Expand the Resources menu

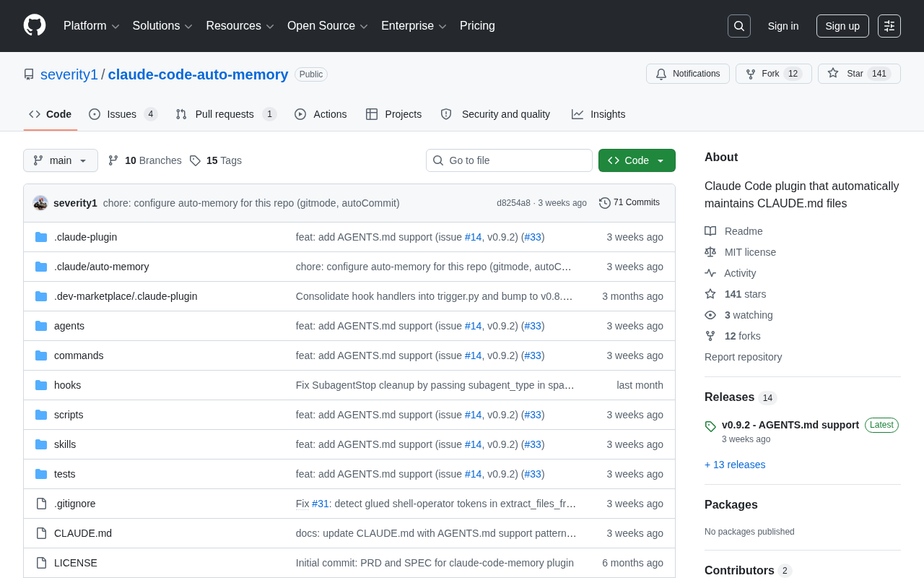point(240,26)
